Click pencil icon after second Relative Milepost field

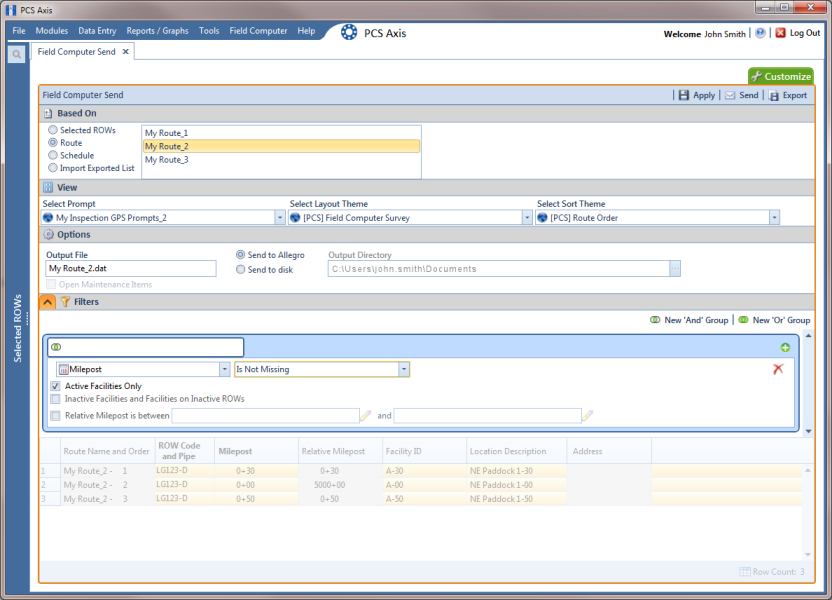(587, 415)
